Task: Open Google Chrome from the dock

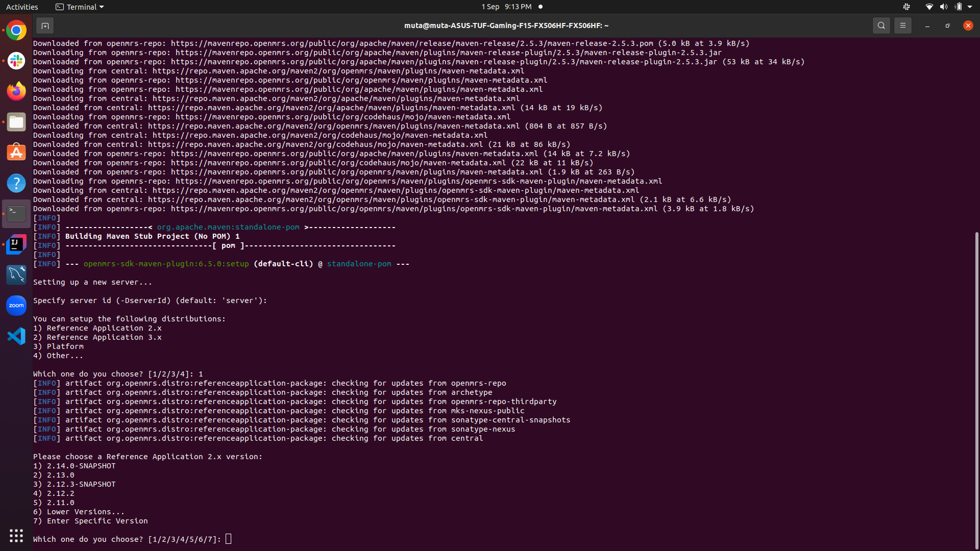Action: click(16, 30)
